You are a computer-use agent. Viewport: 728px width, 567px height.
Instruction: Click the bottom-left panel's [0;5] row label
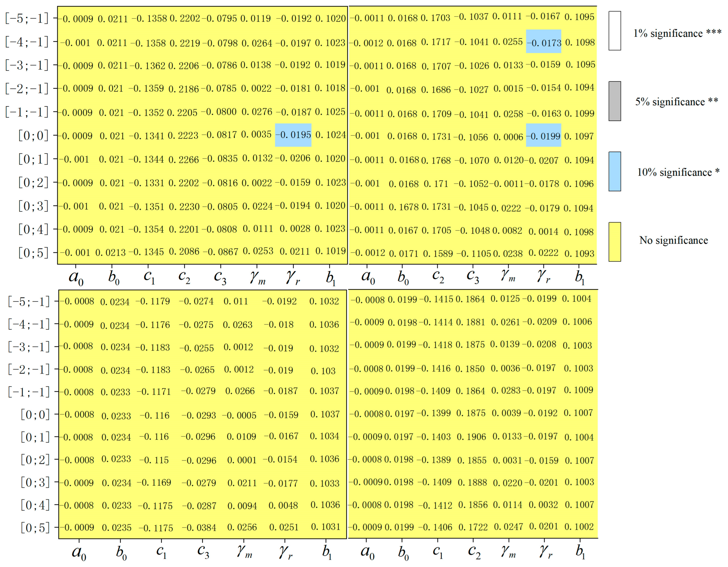pyautogui.click(x=35, y=528)
